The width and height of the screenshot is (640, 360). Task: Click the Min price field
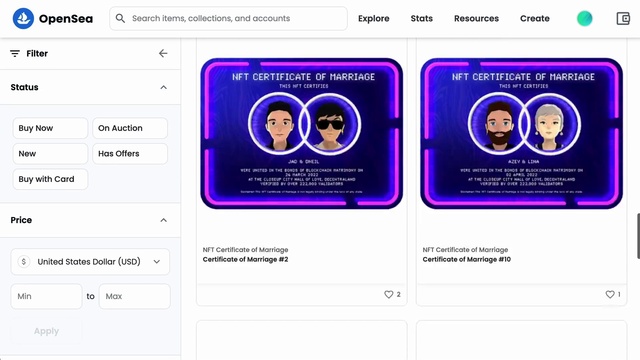[x=46, y=296]
